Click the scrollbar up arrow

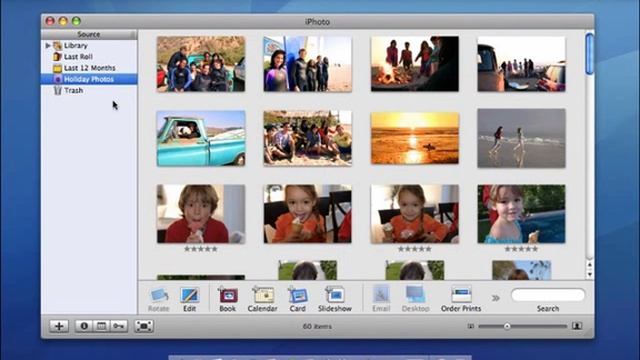pos(589,265)
